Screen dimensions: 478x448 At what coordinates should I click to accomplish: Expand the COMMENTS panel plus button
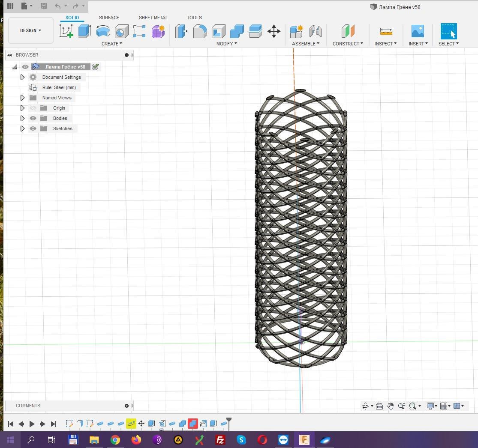(126, 406)
